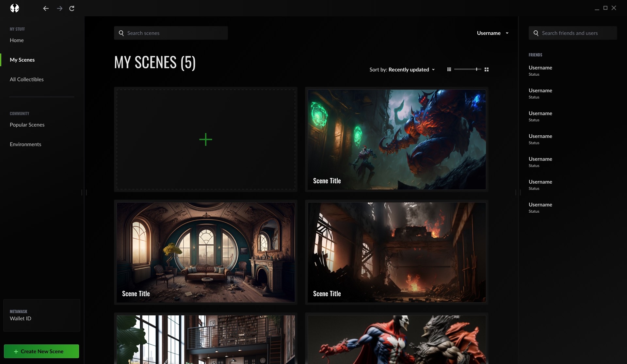Image resolution: width=627 pixels, height=364 pixels.
Task: Select My Scenes in the sidebar
Action: [x=22, y=60]
